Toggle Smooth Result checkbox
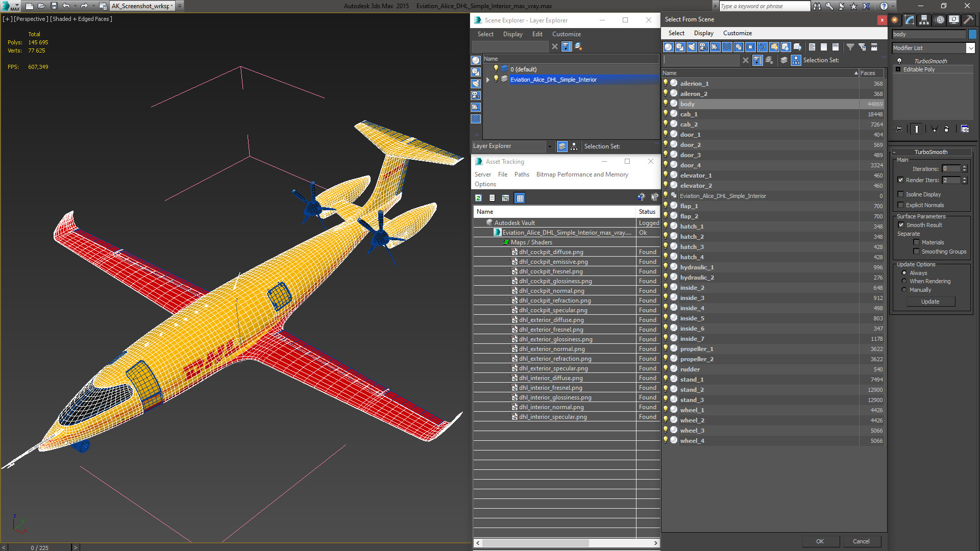Screen dimensions: 980x551 [x=901, y=225]
